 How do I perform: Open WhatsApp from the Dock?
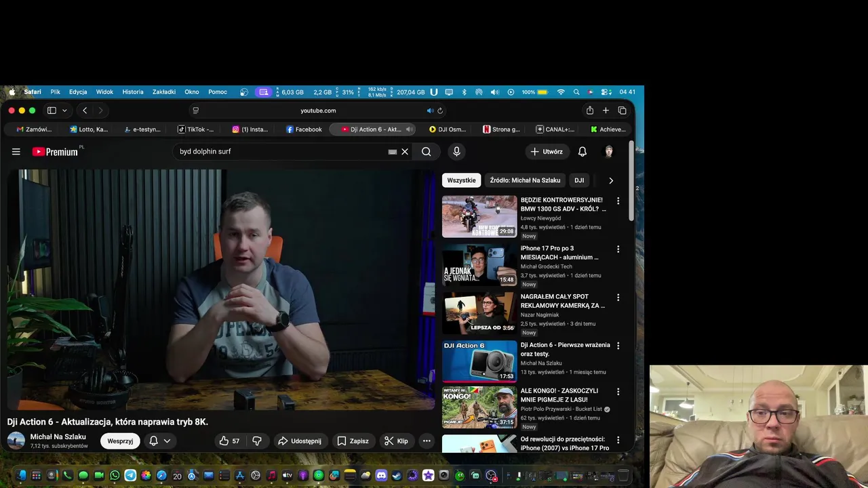click(x=115, y=476)
